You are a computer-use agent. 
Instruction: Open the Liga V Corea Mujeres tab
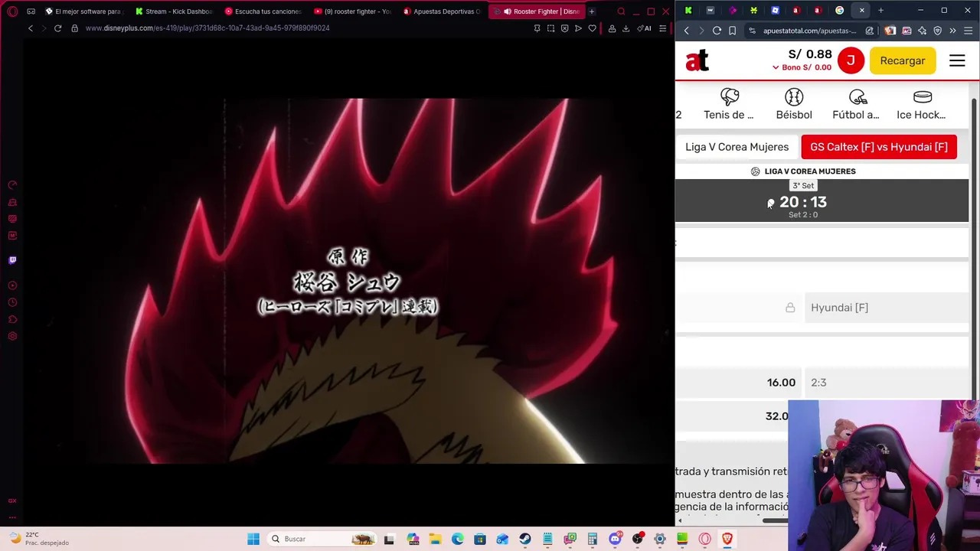point(737,147)
